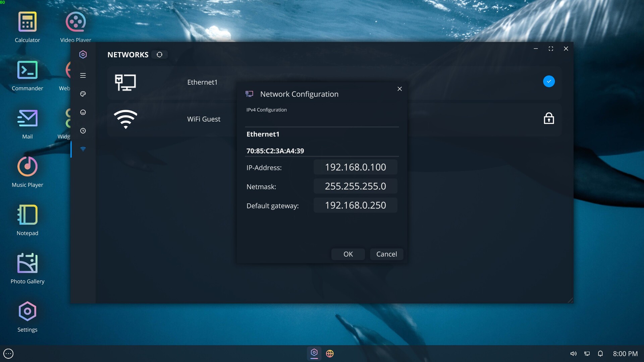644x362 pixels.
Task: Click the WiFi Guest lock icon
Action: point(549,119)
